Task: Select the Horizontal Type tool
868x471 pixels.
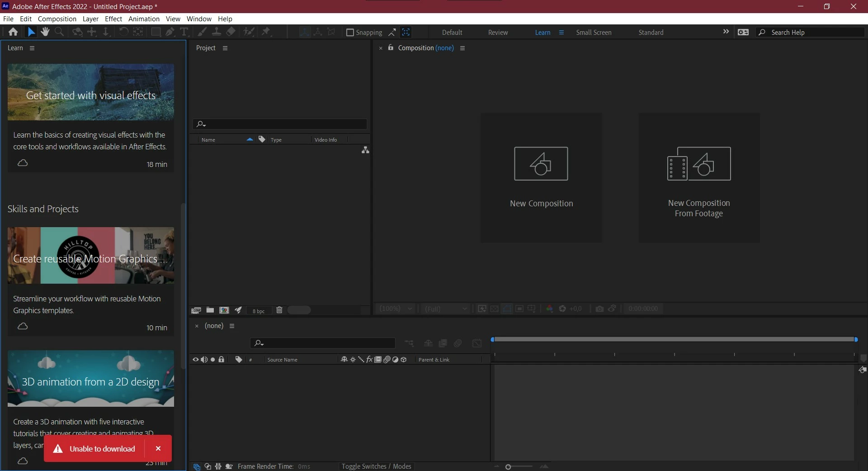Action: (184, 32)
